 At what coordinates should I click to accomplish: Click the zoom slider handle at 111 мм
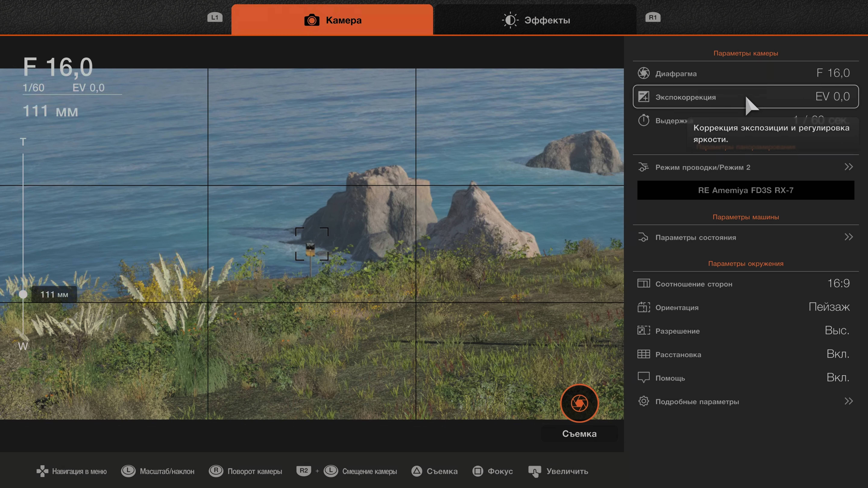pos(23,294)
